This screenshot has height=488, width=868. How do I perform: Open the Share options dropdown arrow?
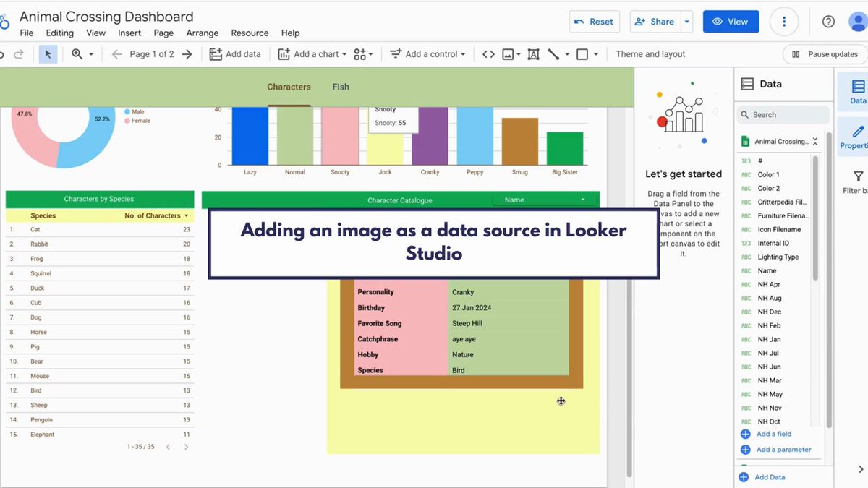click(687, 22)
